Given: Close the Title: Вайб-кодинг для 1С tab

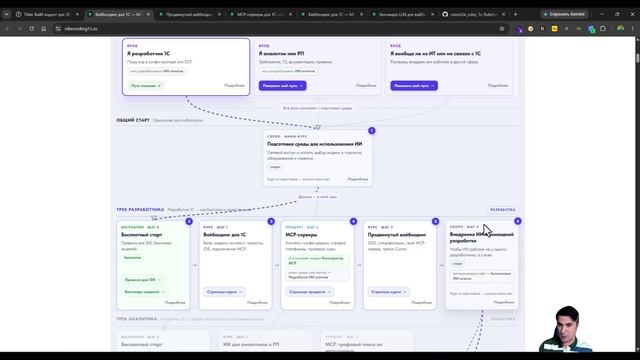Looking at the screenshot, I should point(77,14).
